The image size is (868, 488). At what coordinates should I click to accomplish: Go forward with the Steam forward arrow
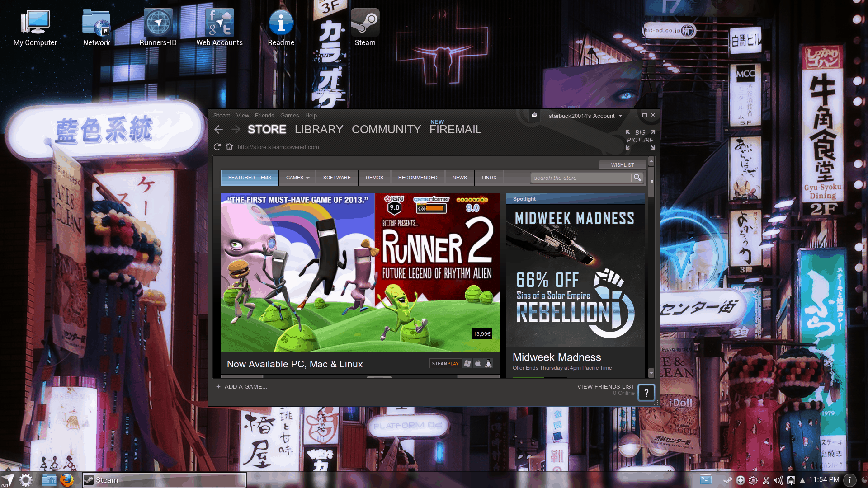point(236,130)
